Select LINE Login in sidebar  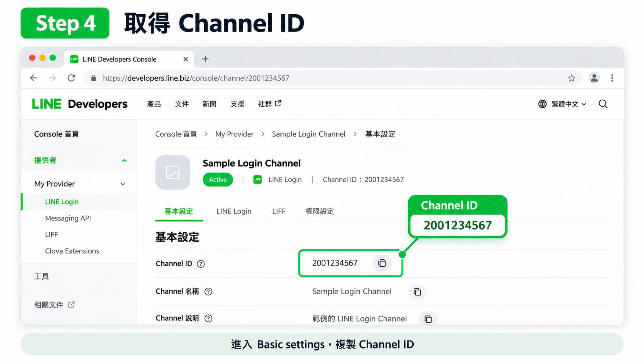62,202
